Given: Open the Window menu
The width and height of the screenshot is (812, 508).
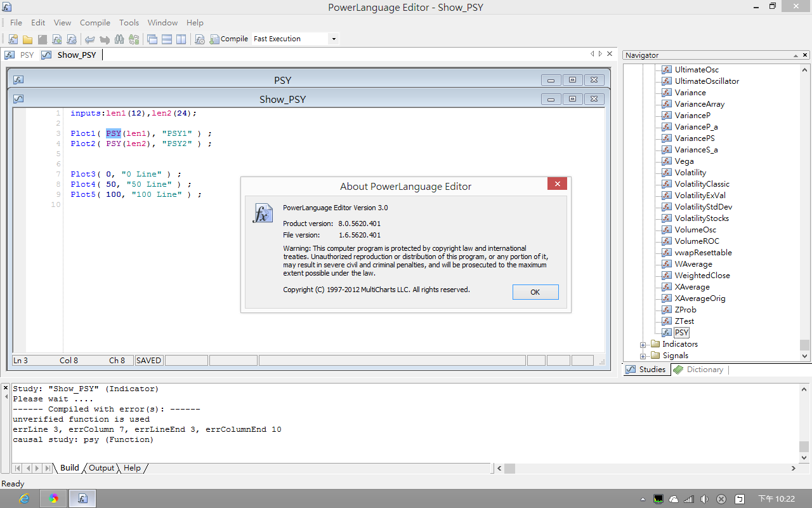Looking at the screenshot, I should (162, 22).
